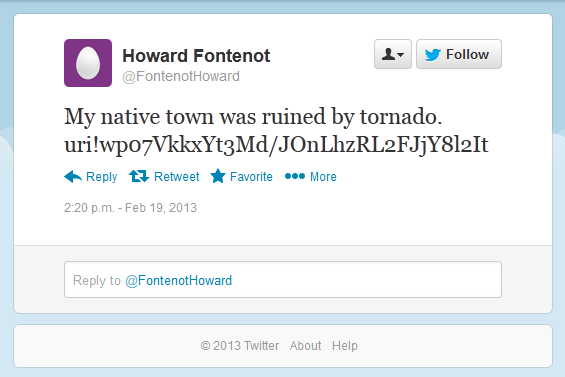Click the egg profile avatar

88,63
